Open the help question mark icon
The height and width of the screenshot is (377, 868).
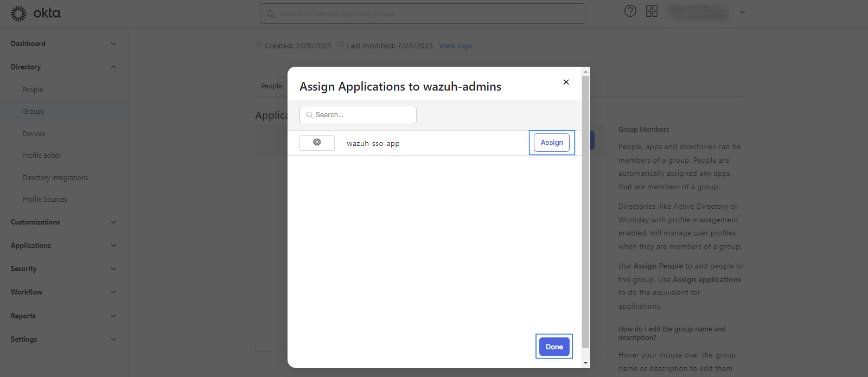(x=630, y=11)
